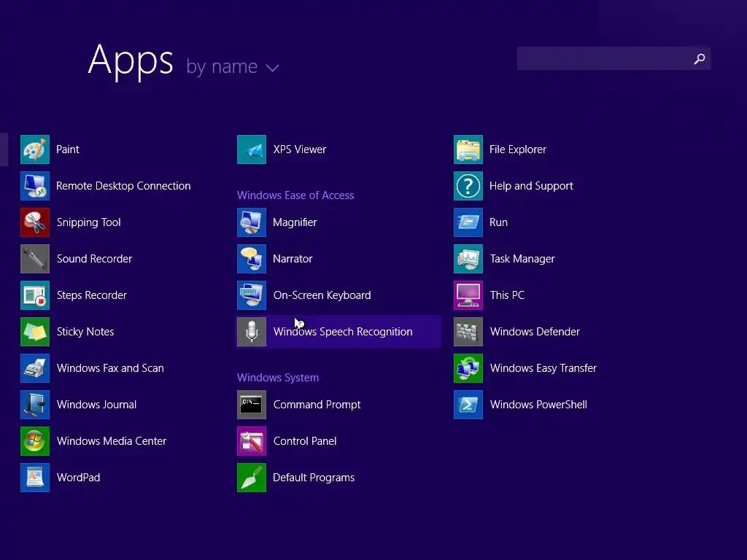Click the dropdown chevron beside 'by name'
This screenshot has width=747, height=560.
click(273, 68)
